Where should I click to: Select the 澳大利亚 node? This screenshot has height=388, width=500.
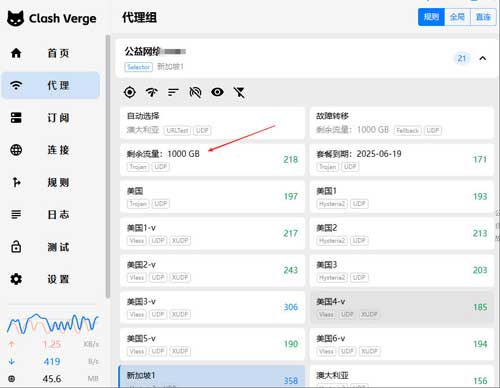point(402,377)
